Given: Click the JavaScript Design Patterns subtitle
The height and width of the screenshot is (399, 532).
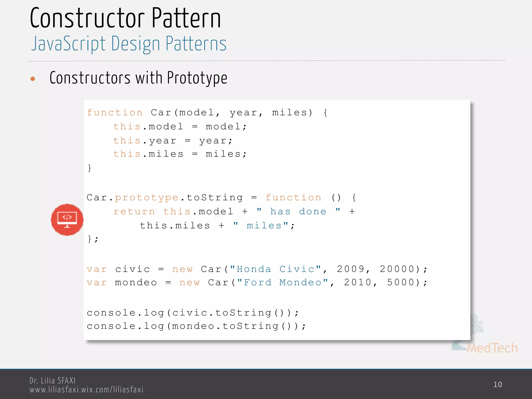Looking at the screenshot, I should (129, 44).
